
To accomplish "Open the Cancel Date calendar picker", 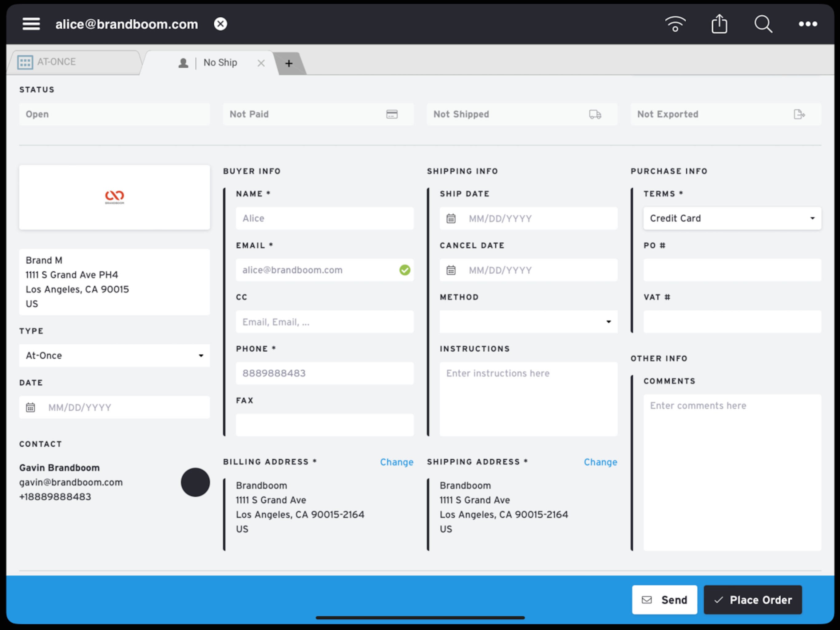I will 451,270.
